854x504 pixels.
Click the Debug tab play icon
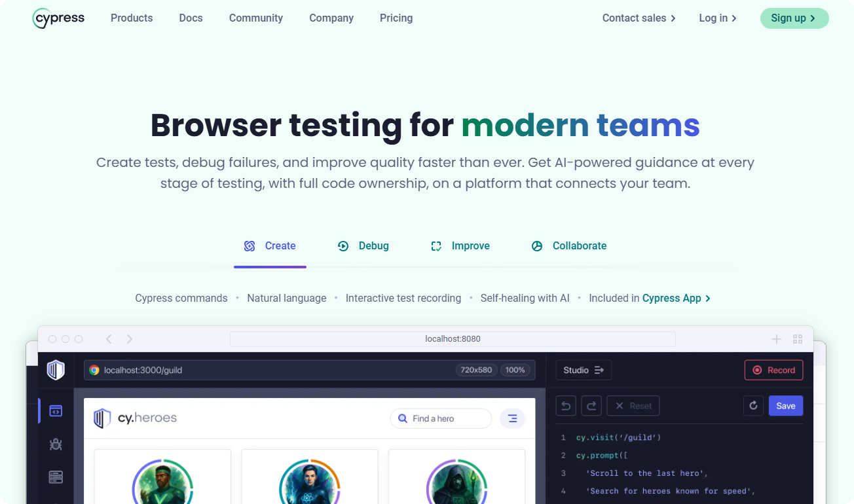tap(343, 246)
